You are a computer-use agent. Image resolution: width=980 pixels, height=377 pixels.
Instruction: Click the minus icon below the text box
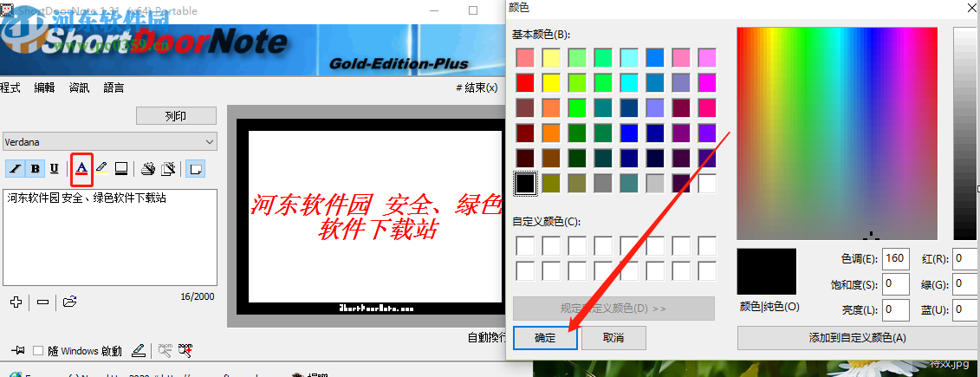[43, 302]
